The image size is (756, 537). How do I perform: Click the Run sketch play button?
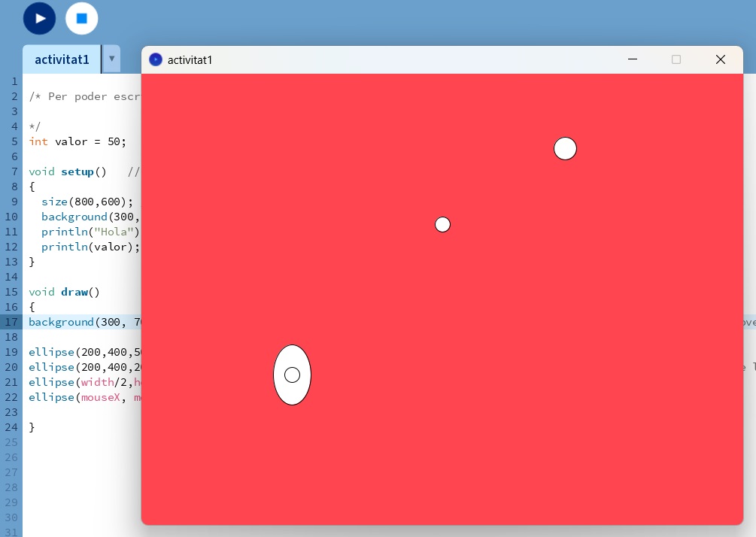40,18
